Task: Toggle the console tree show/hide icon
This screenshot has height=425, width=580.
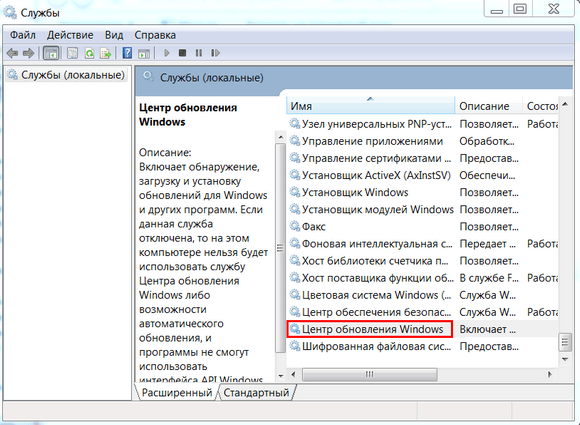Action: coord(51,53)
